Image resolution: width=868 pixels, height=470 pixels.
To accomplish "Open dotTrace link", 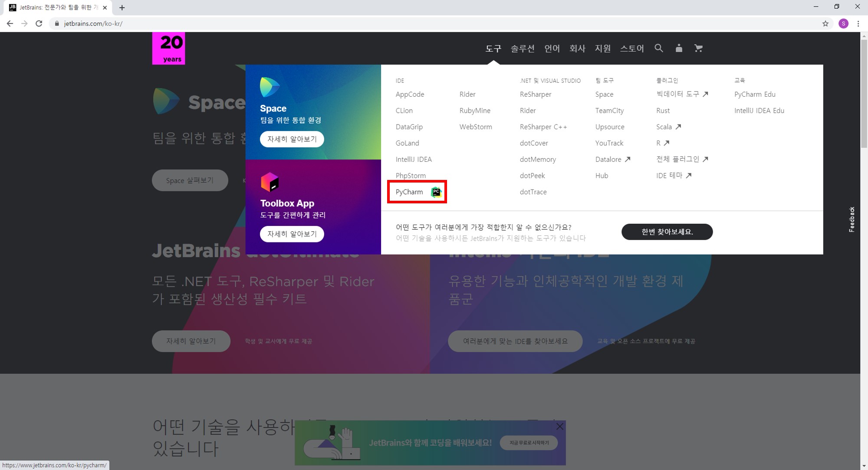I will 533,192.
